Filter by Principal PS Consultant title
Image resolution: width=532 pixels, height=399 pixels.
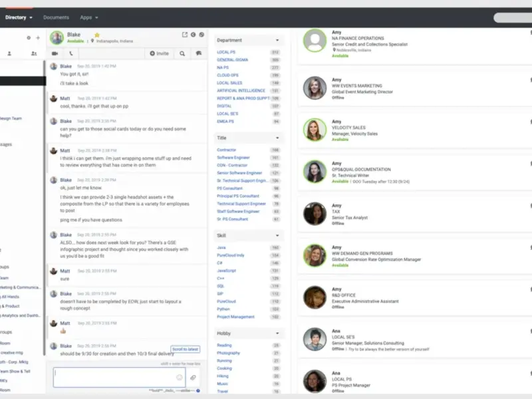pyautogui.click(x=238, y=196)
